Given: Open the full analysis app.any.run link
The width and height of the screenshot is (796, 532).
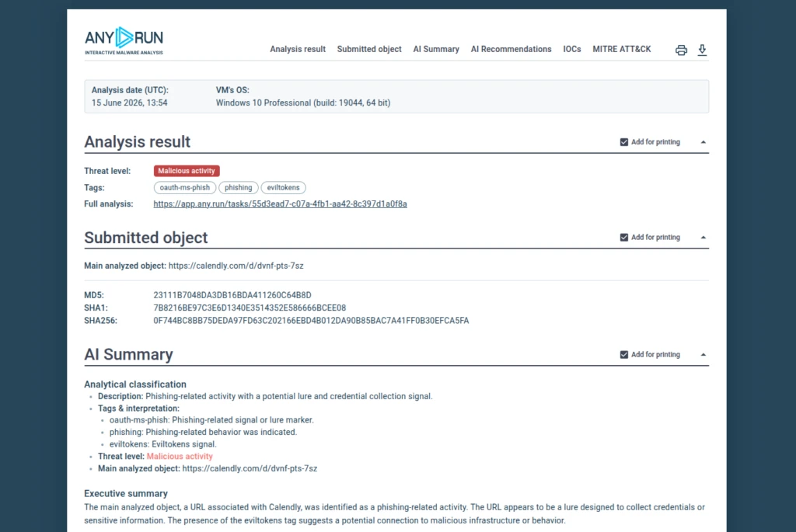Looking at the screenshot, I should point(280,204).
